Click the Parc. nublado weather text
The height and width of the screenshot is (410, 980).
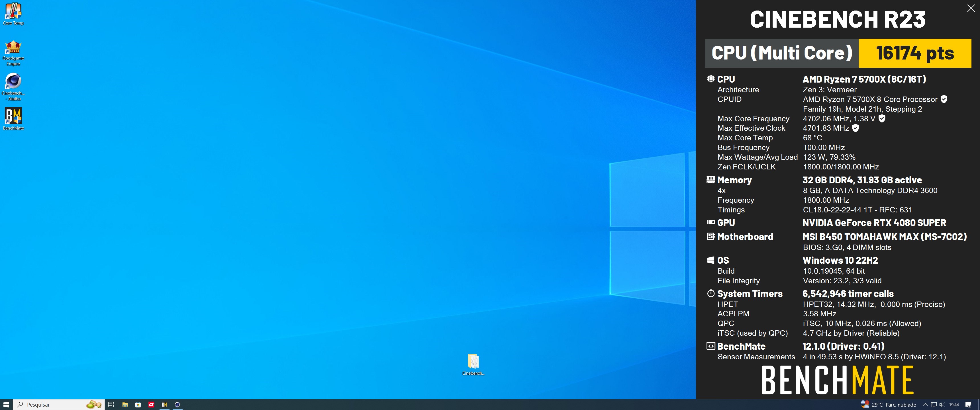pos(901,405)
